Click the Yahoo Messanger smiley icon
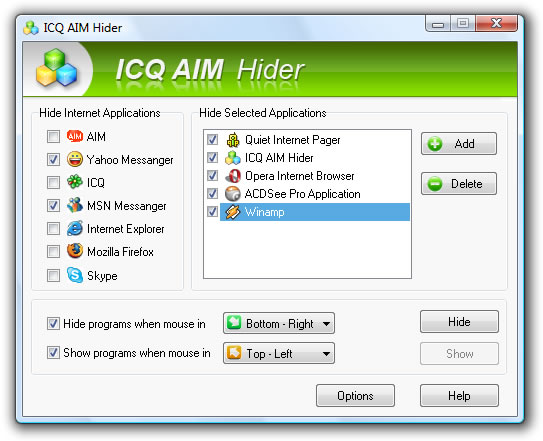 pyautogui.click(x=75, y=159)
